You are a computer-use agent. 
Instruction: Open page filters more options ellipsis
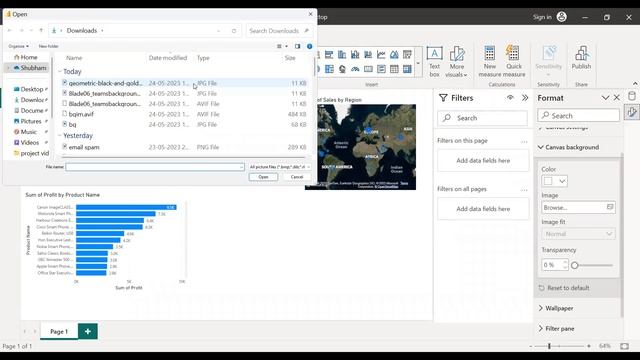click(x=524, y=141)
